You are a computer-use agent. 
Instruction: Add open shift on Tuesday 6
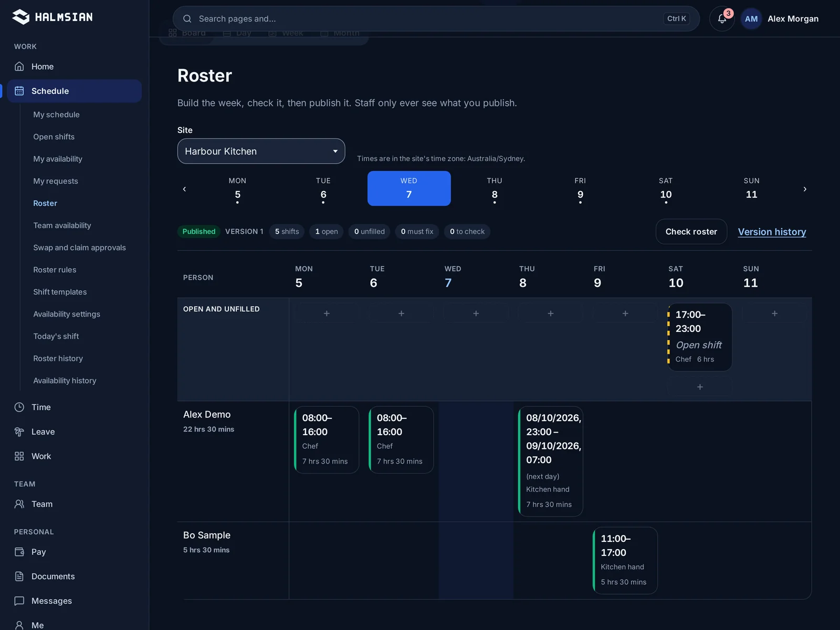click(x=401, y=313)
